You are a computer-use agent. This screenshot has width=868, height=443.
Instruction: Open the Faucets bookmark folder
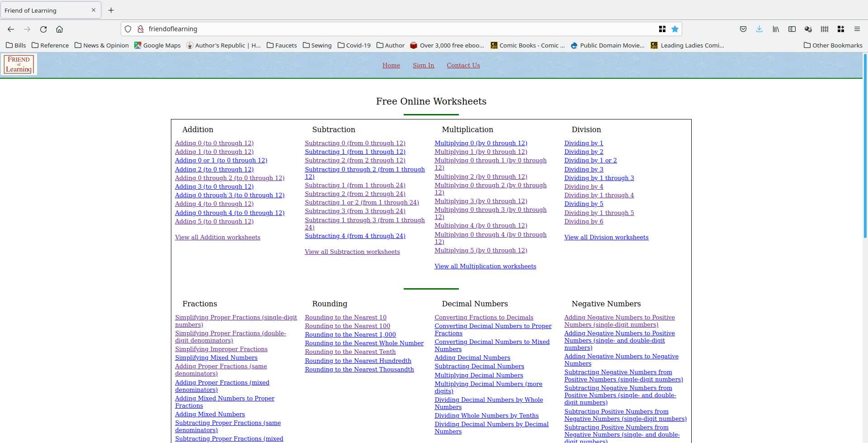[282, 45]
